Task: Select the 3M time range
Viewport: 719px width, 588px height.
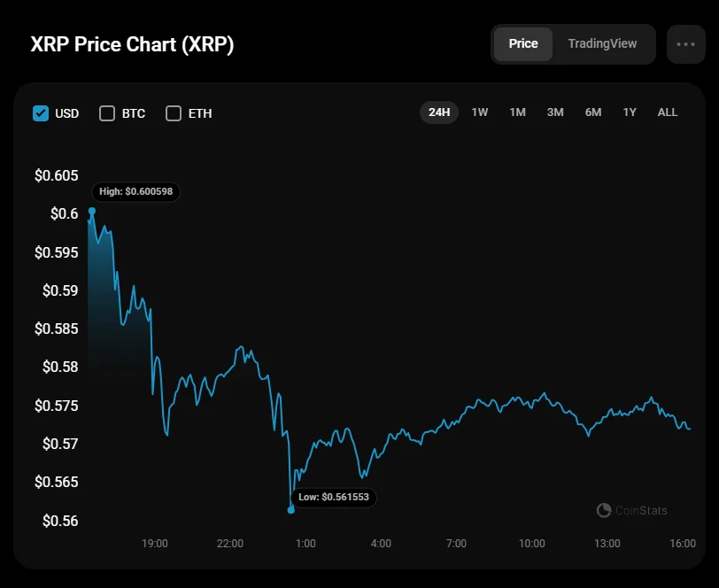Action: coord(555,112)
